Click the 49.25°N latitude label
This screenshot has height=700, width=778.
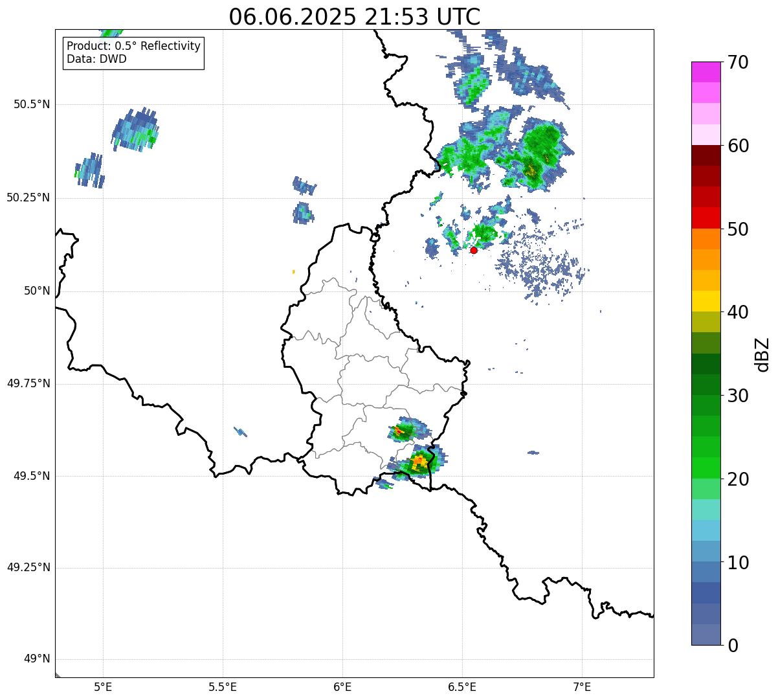[x=28, y=568]
